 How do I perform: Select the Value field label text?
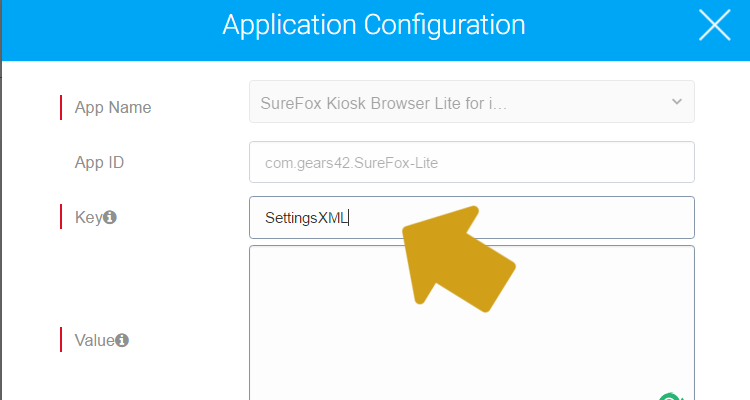point(94,340)
